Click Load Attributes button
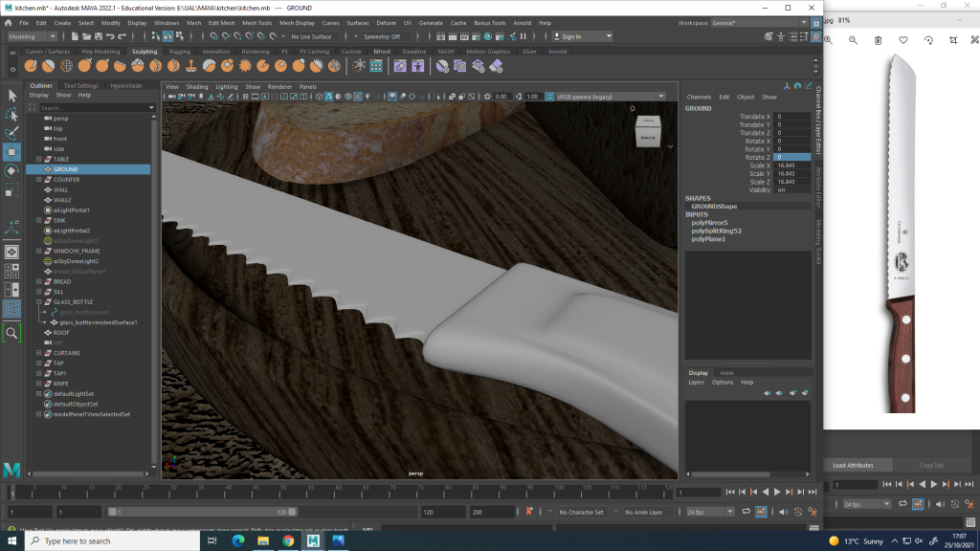Screen dimensions: 980x551 coord(853,466)
